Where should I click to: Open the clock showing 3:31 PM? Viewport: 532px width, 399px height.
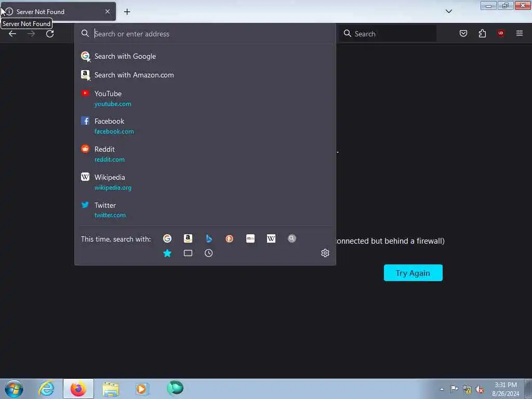pos(506,389)
